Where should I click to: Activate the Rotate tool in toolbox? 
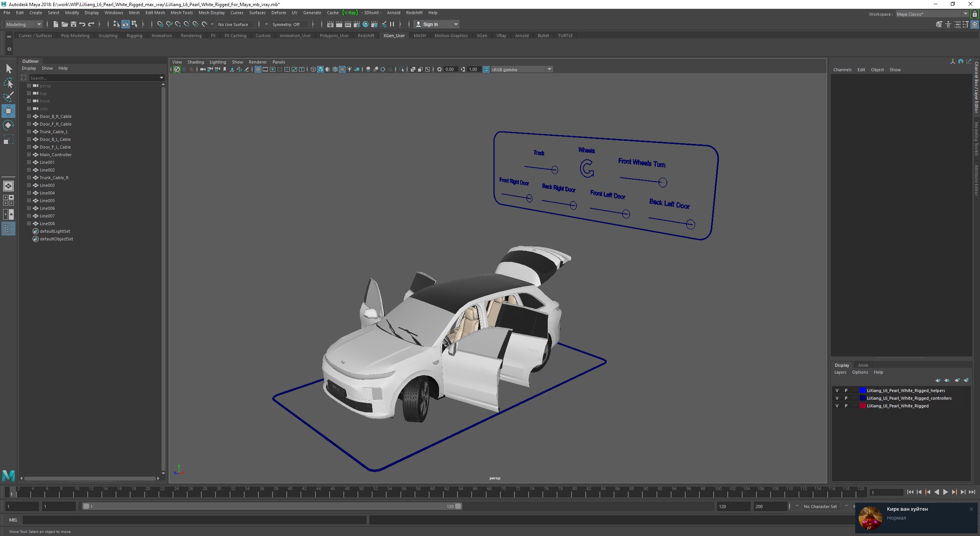[x=8, y=125]
